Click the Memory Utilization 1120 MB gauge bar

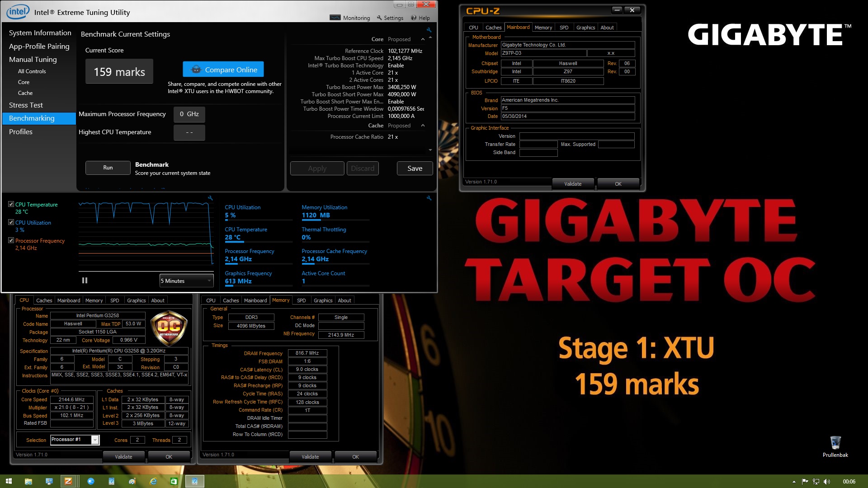click(x=335, y=220)
